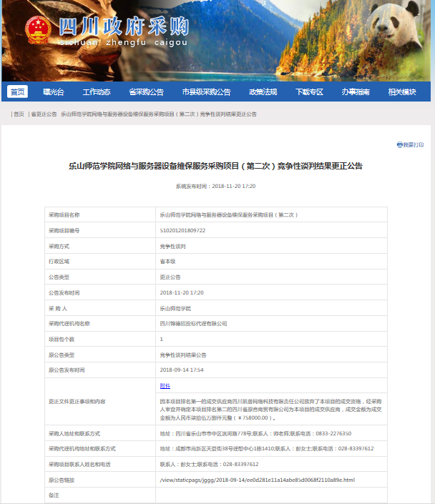Screen dimensions: 435x504
Task: Open the 相关模块 menu item
Action: point(401,92)
